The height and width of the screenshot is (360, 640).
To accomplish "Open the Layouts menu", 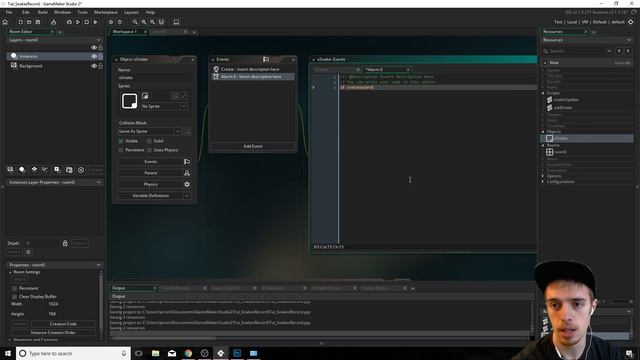I will [131, 12].
